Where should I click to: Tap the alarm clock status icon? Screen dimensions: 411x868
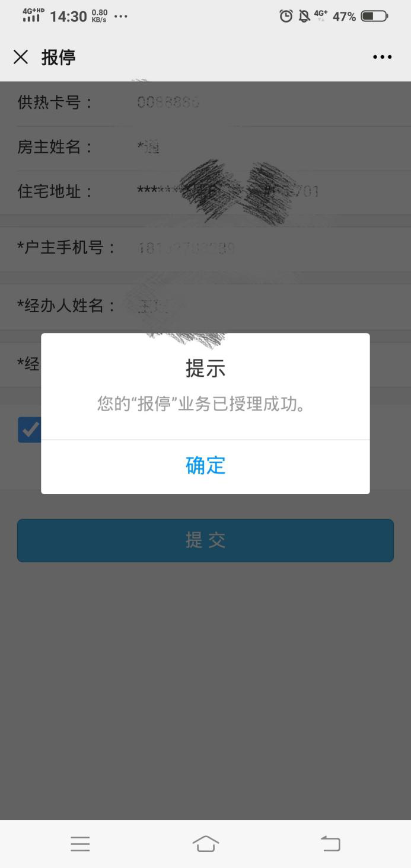point(286,16)
